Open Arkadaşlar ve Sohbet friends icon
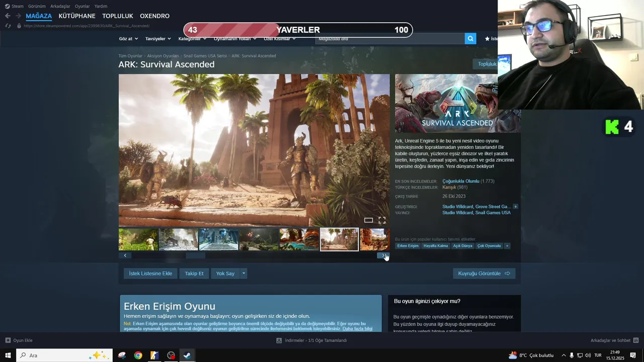 pyautogui.click(x=636, y=340)
